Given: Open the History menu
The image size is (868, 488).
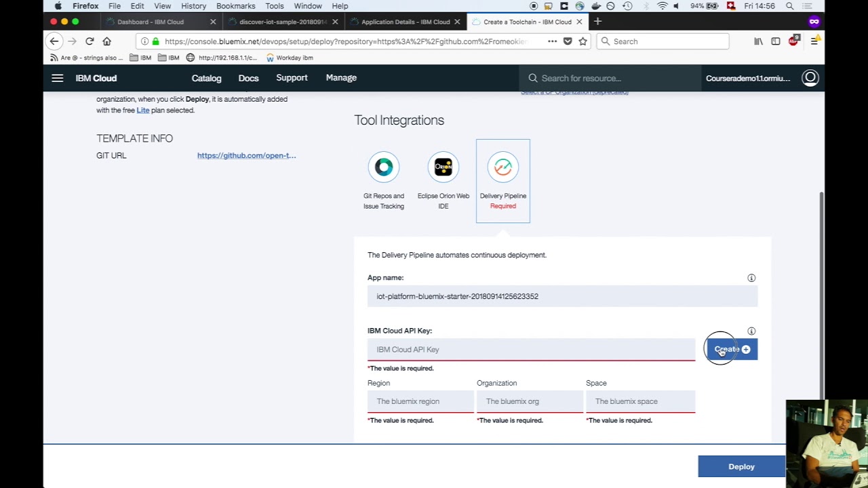Looking at the screenshot, I should [193, 6].
